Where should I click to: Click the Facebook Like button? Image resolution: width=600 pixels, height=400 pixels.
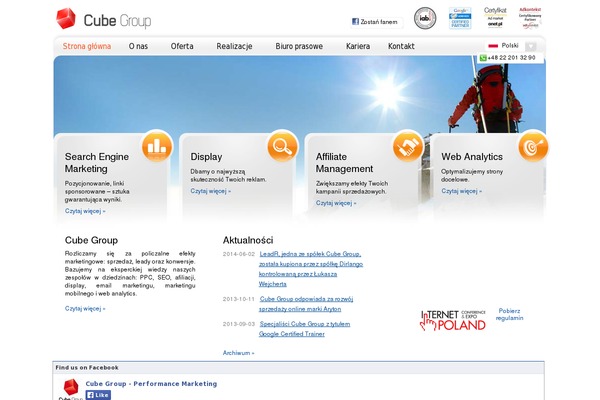[x=98, y=395]
